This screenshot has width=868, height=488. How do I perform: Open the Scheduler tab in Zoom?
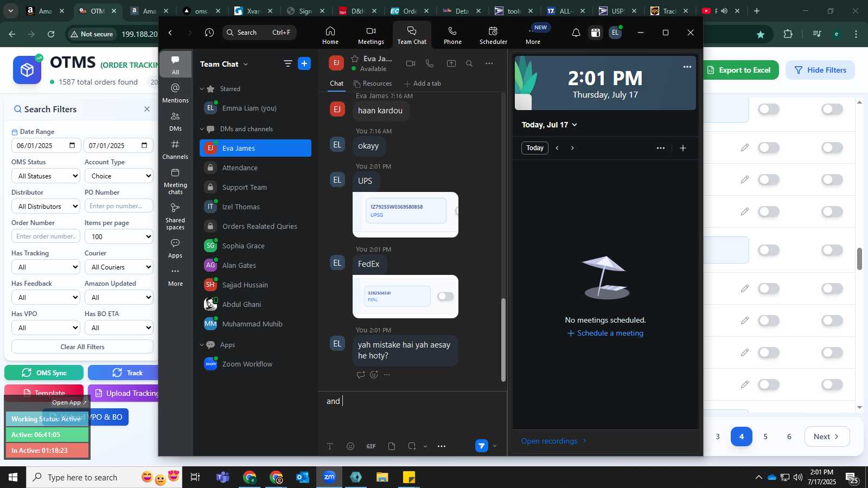click(x=493, y=35)
